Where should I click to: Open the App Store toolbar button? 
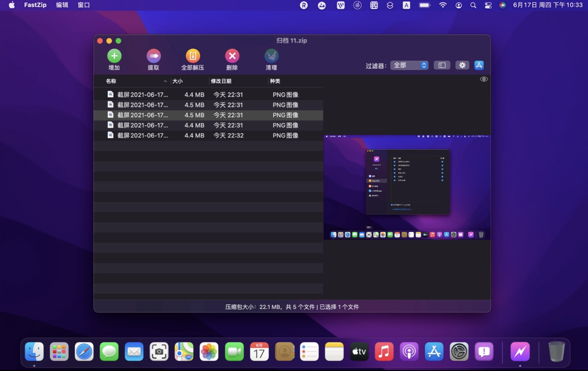point(479,65)
